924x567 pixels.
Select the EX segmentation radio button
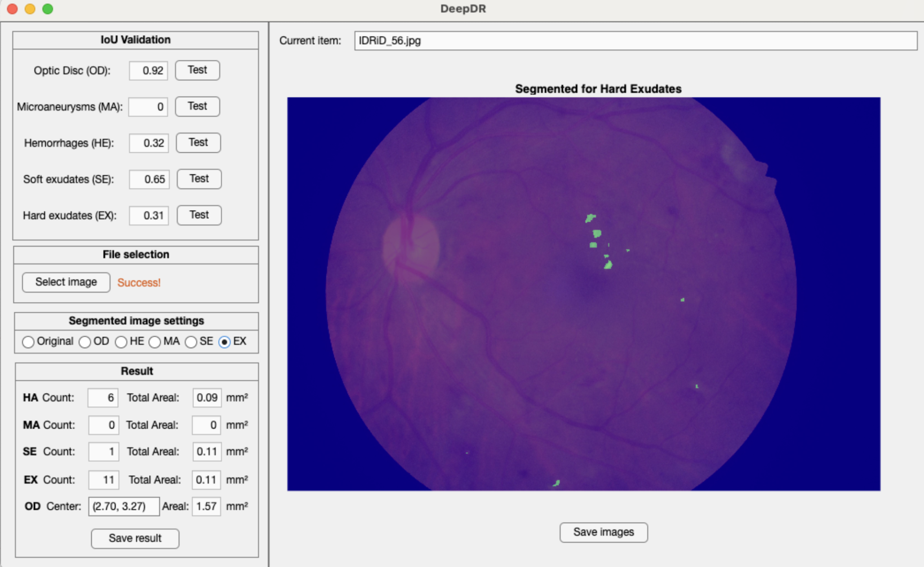[224, 342]
